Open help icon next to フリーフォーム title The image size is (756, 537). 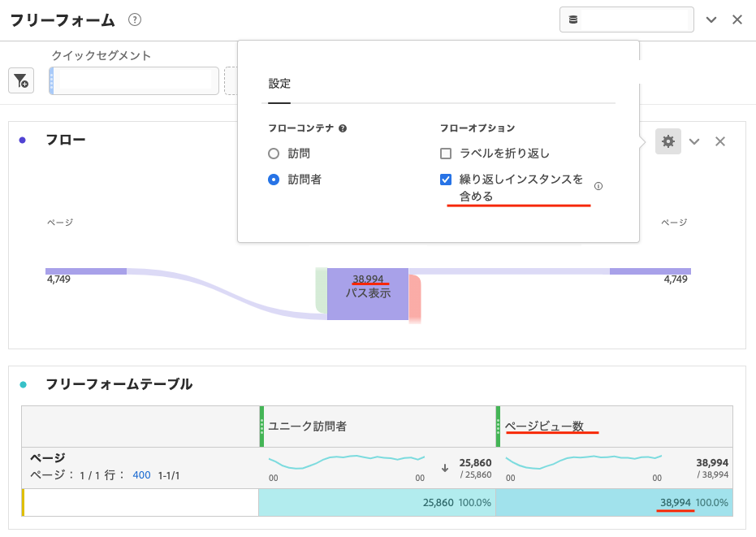coord(136,20)
